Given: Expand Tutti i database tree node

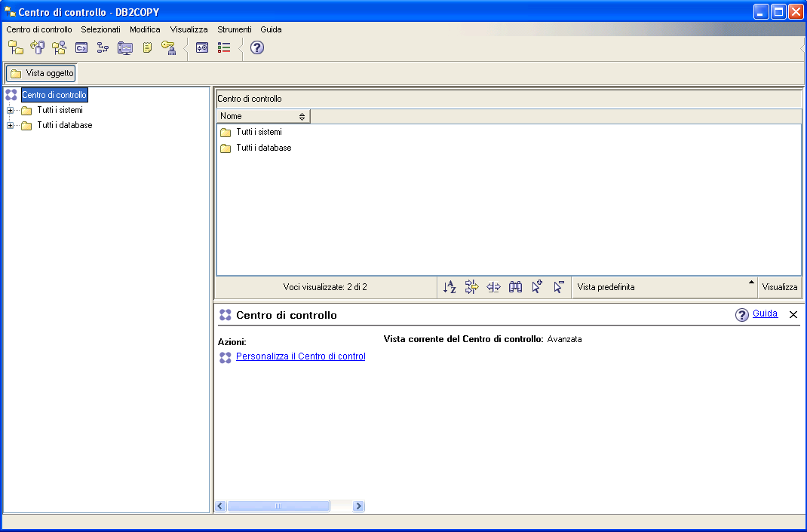Looking at the screenshot, I should tap(10, 125).
